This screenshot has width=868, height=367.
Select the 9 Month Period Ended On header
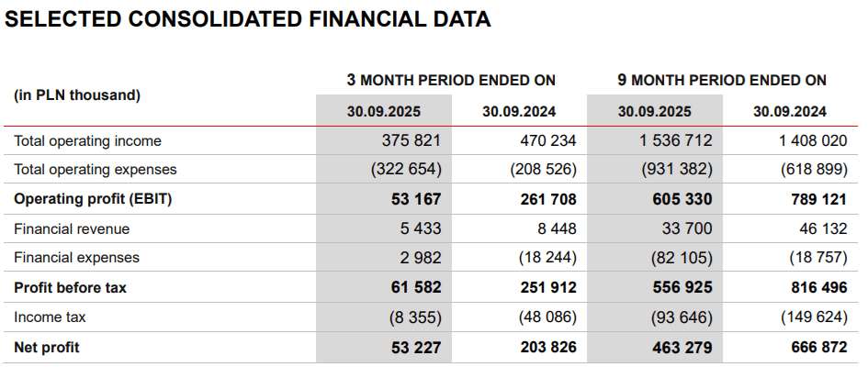(x=722, y=80)
